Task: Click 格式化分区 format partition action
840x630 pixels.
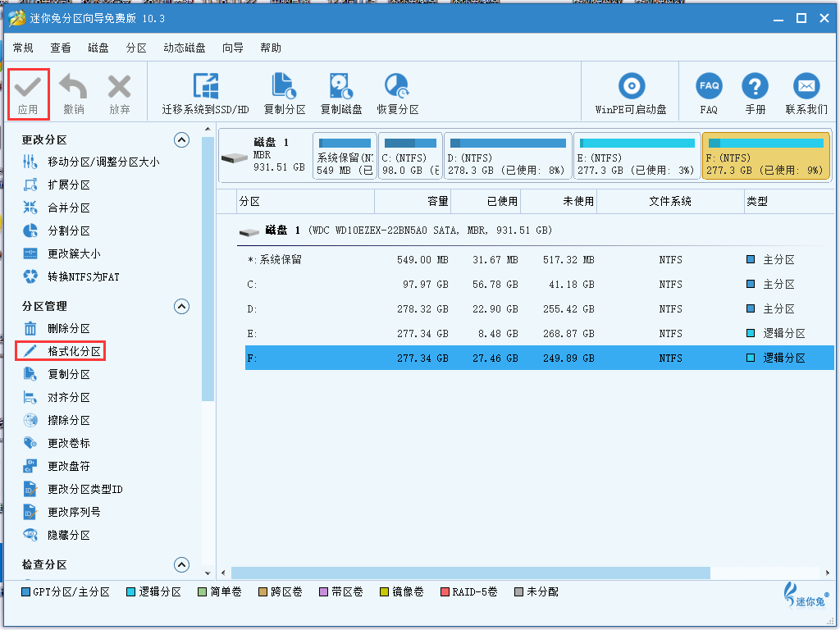Action: coord(61,351)
